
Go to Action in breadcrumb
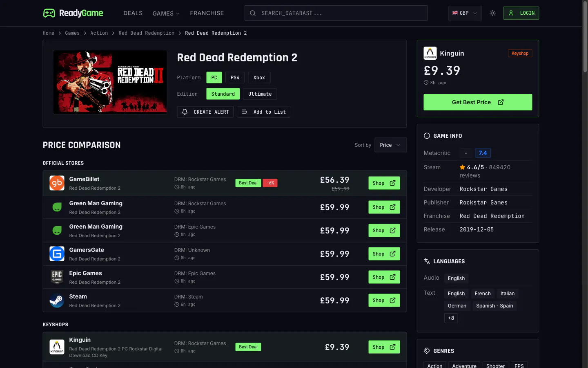[99, 33]
